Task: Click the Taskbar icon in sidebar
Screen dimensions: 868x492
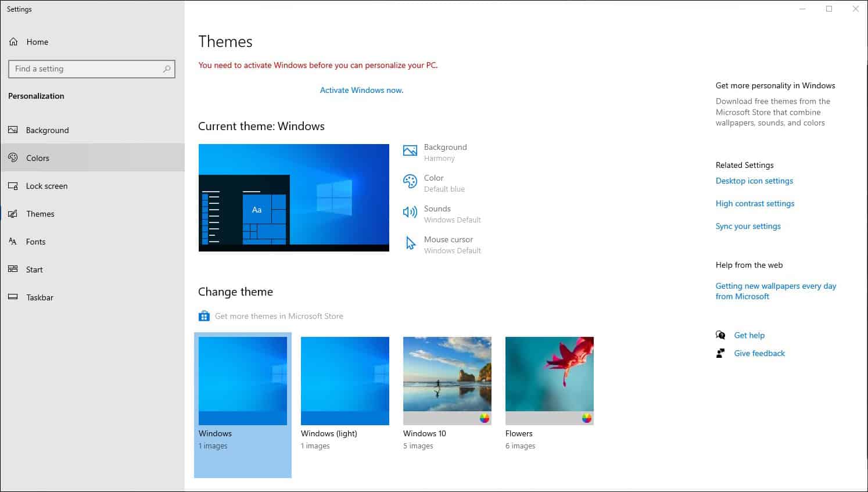Action: click(13, 297)
